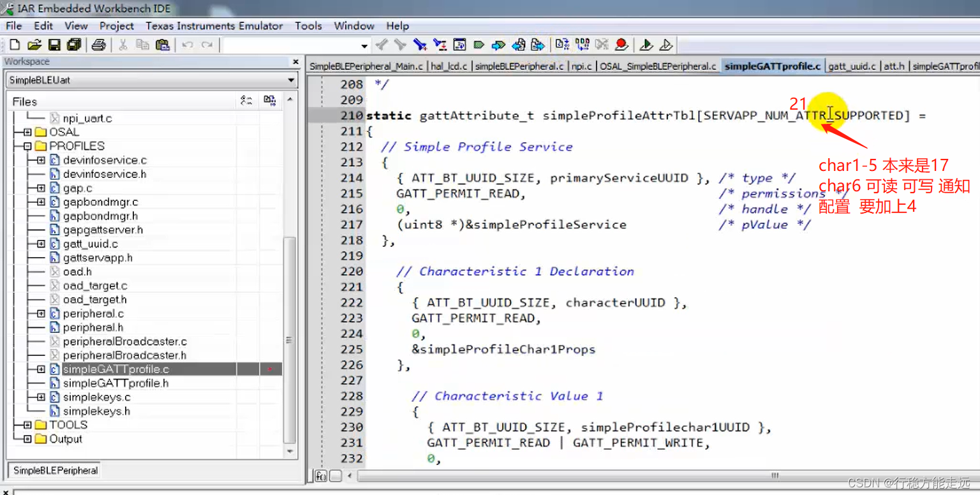The width and height of the screenshot is (980, 495).
Task: Open the quick search dropdown arrow
Action: (x=364, y=45)
